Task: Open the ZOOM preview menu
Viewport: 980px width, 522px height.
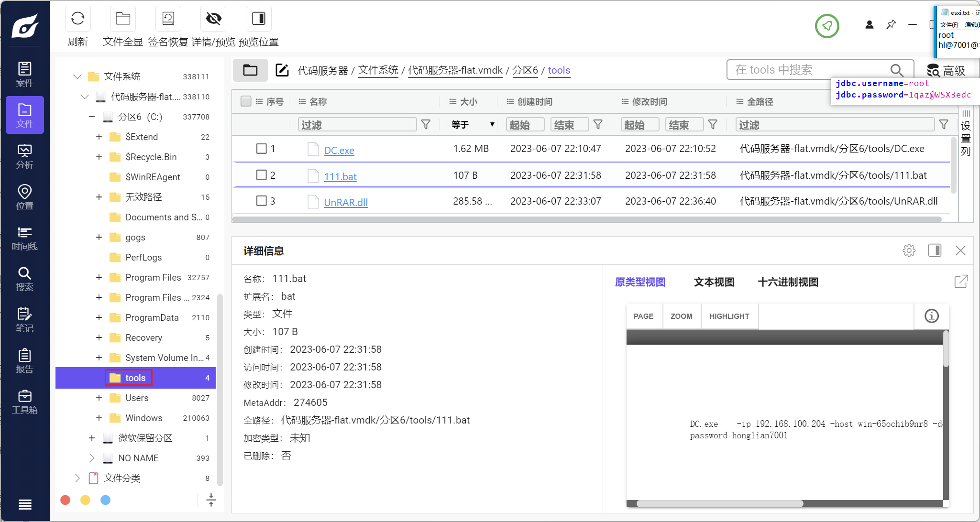Action: (x=682, y=316)
